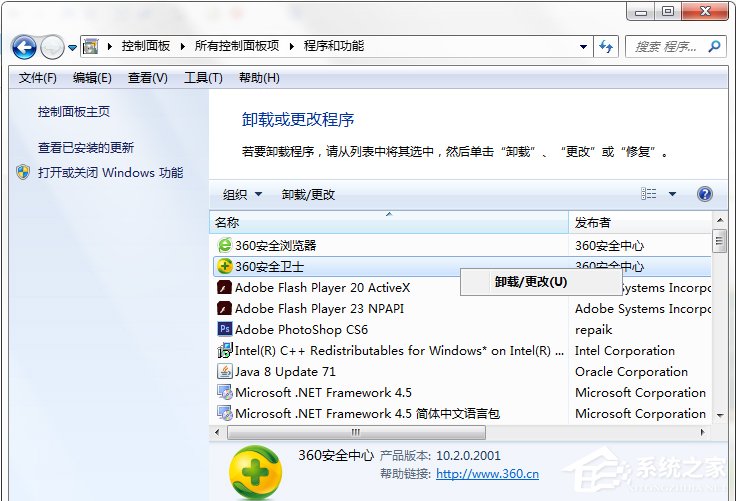The height and width of the screenshot is (501, 736).
Task: Click horizontal scrollbar left arrow
Action: click(217, 432)
